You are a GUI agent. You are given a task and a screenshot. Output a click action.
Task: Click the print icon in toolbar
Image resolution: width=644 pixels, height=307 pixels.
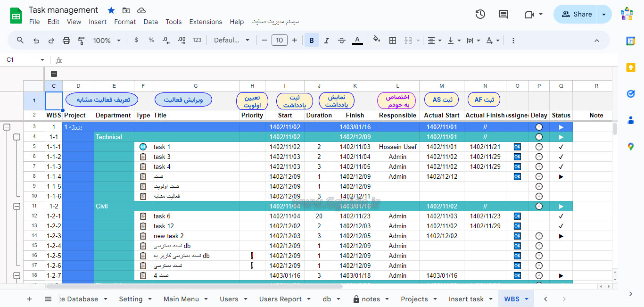(x=66, y=41)
